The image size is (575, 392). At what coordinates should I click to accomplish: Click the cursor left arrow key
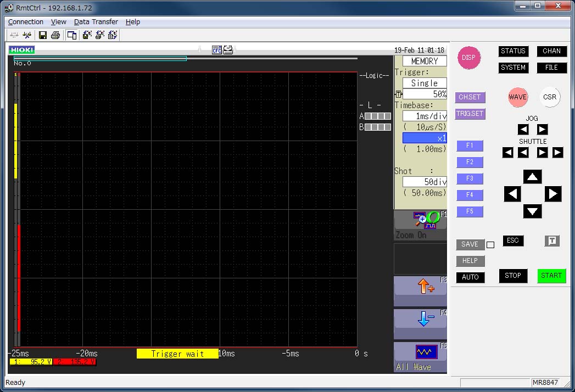point(512,194)
